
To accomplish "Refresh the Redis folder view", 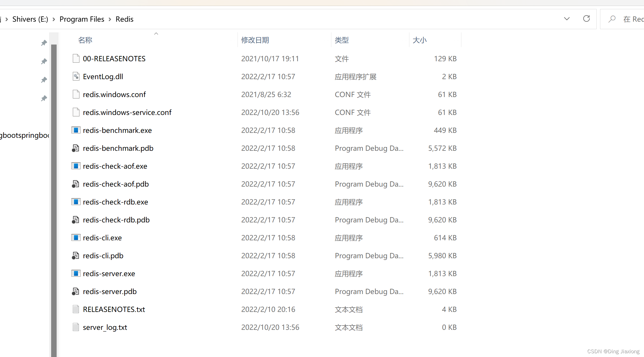I will 587,19.
